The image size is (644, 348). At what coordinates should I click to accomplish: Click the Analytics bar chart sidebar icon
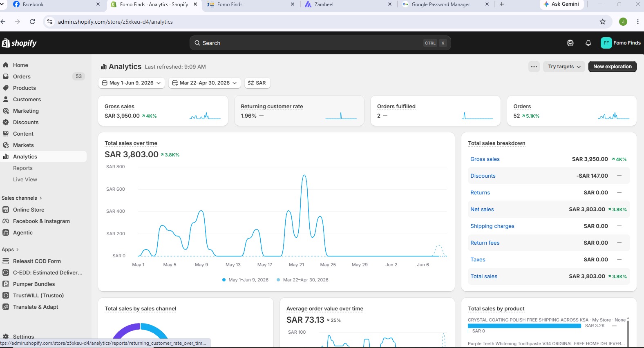click(x=6, y=156)
